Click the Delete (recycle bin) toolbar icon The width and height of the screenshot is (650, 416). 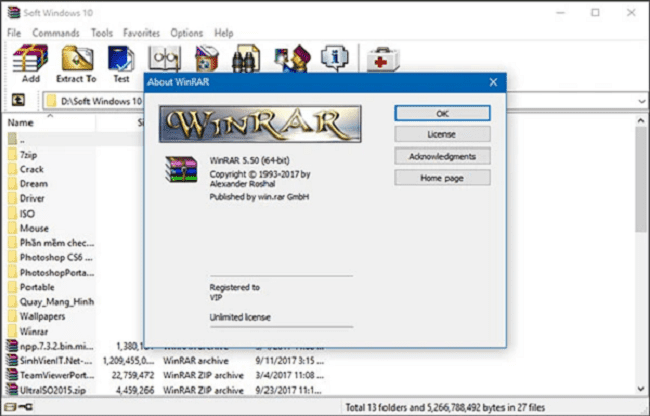point(206,58)
